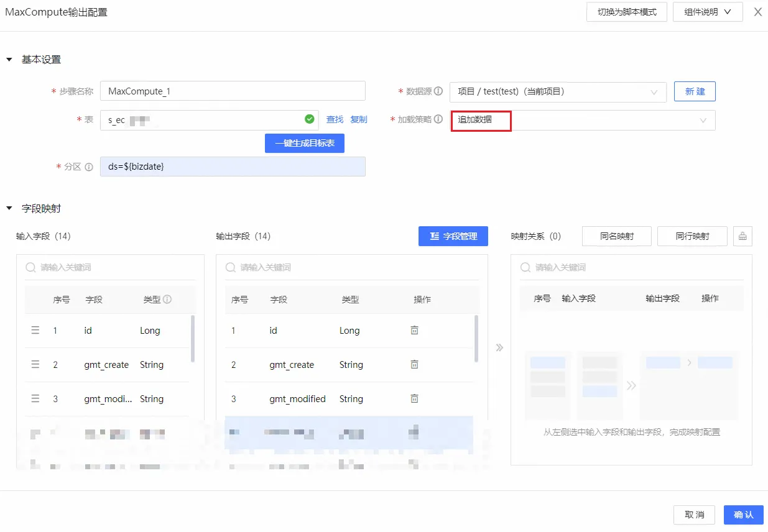Click the output fields list scrollbar
This screenshot has width=768, height=532.
click(x=476, y=339)
